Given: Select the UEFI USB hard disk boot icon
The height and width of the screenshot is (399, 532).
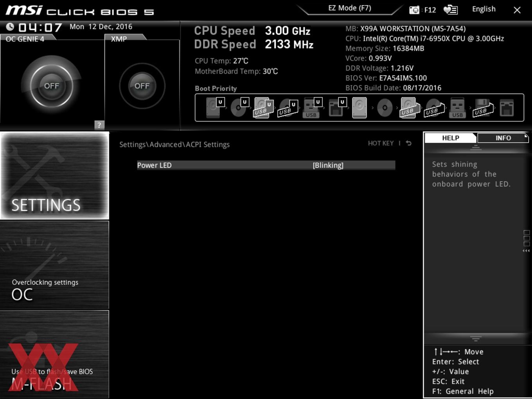Looking at the screenshot, I should coord(263,108).
